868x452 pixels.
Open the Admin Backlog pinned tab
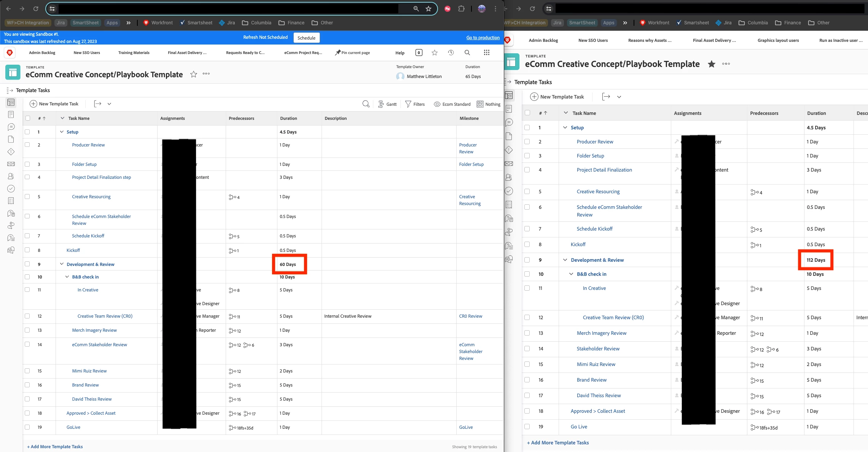pyautogui.click(x=42, y=53)
